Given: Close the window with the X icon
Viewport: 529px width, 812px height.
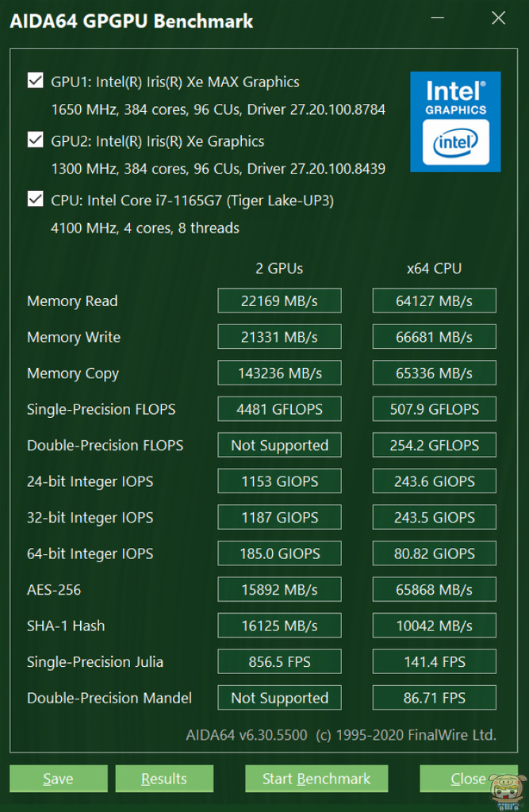Looking at the screenshot, I should tap(498, 19).
